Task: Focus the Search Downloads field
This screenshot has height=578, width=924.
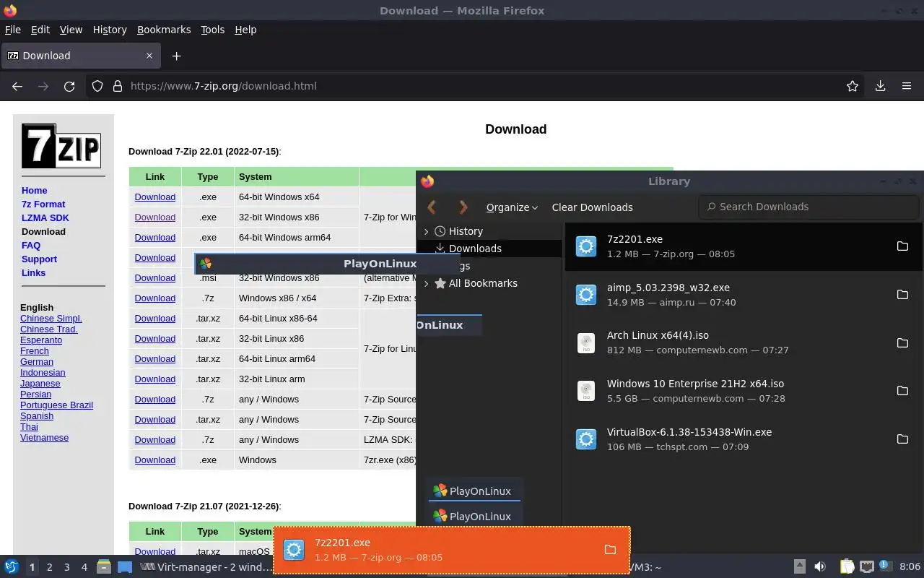Action: point(808,207)
